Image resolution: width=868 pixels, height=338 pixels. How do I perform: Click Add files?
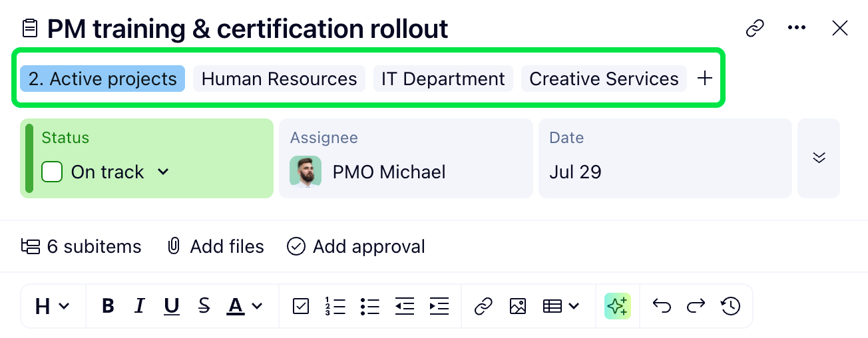(x=215, y=247)
